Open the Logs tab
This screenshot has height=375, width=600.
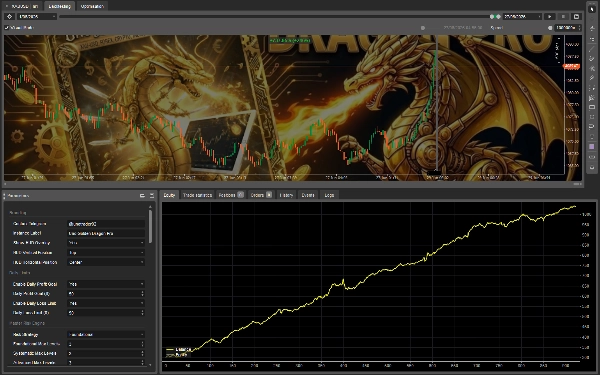329,195
